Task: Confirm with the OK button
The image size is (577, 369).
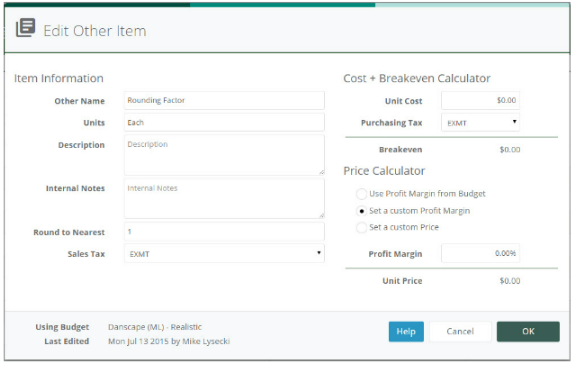Action: point(528,331)
